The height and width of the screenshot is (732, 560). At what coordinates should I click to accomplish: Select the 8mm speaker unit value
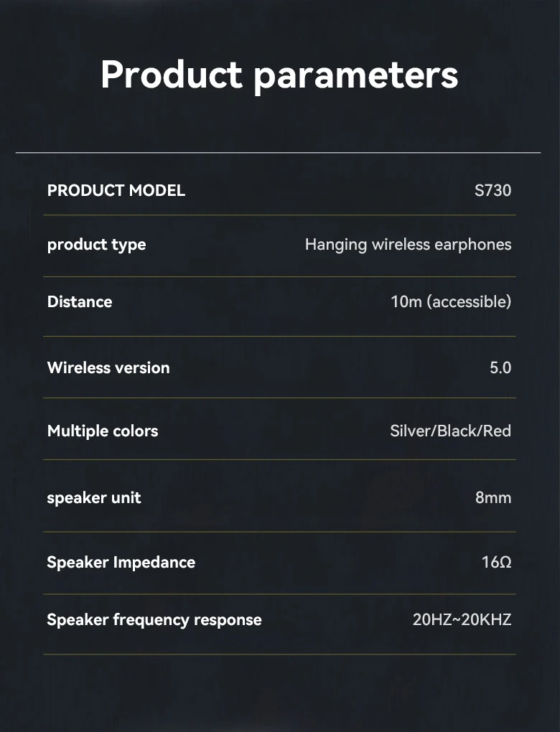pos(493,497)
